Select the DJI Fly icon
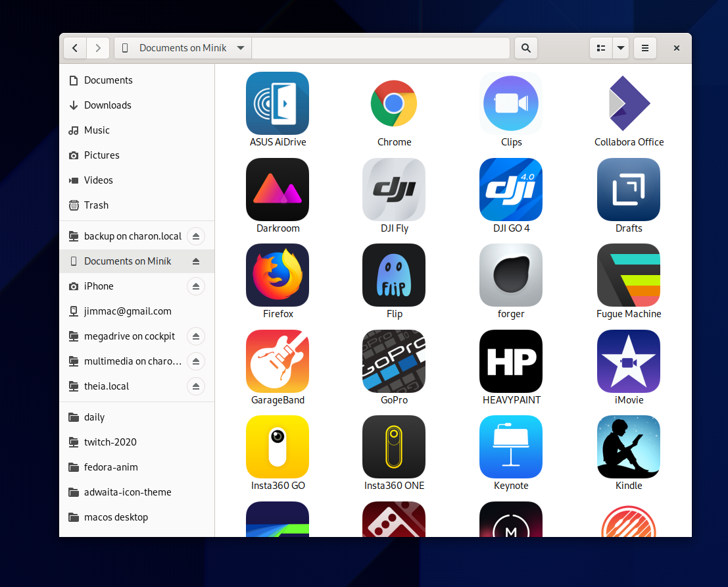The width and height of the screenshot is (728, 587). 394,190
